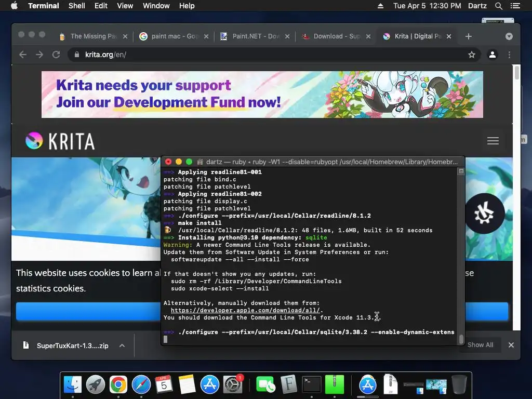Expand SuperTuxKart download options chevron
532x399 pixels.
tap(122, 345)
